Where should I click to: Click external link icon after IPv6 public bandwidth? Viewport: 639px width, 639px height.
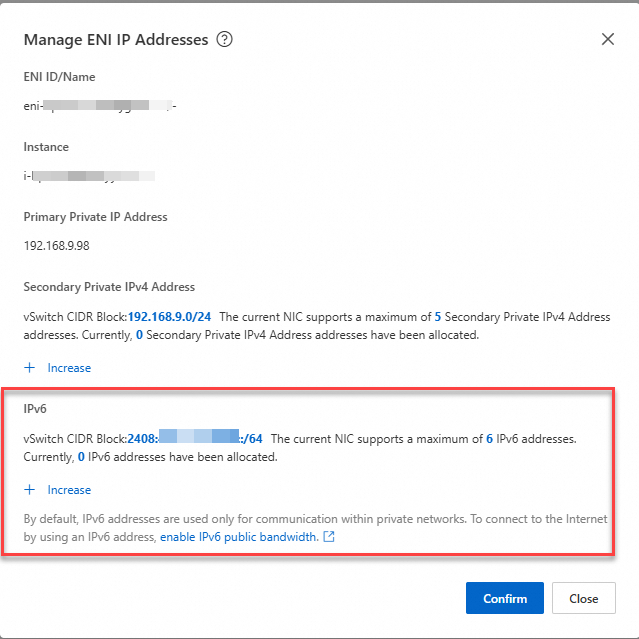click(x=329, y=537)
